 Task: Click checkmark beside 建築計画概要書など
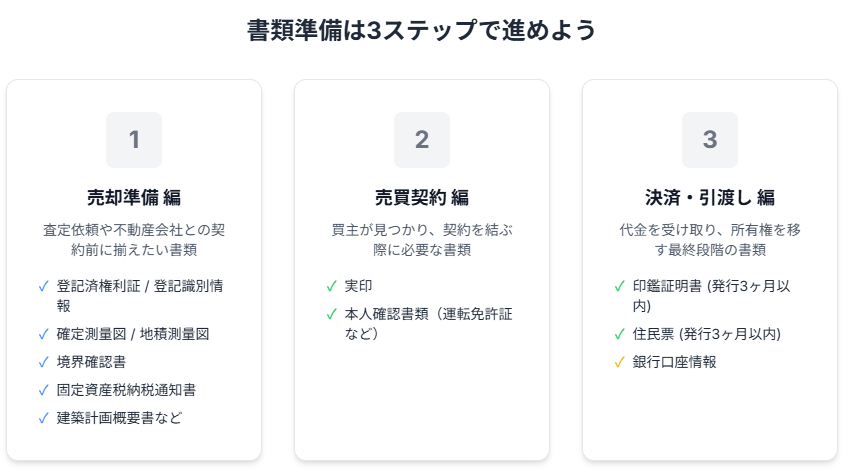pyautogui.click(x=43, y=418)
